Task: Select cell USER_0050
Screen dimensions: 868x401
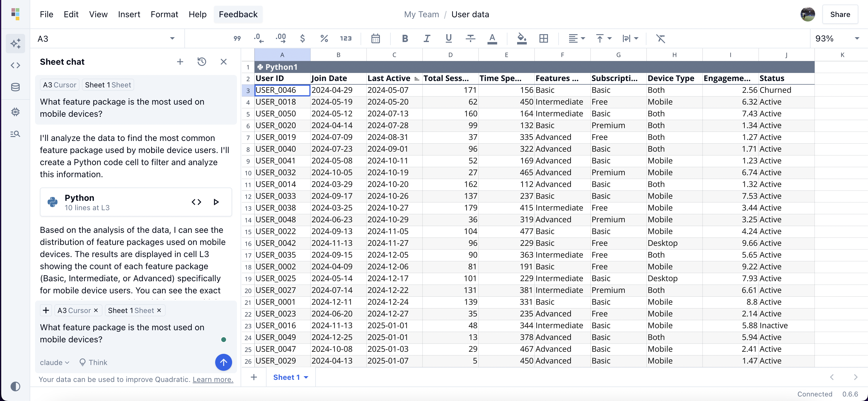Action: click(282, 114)
